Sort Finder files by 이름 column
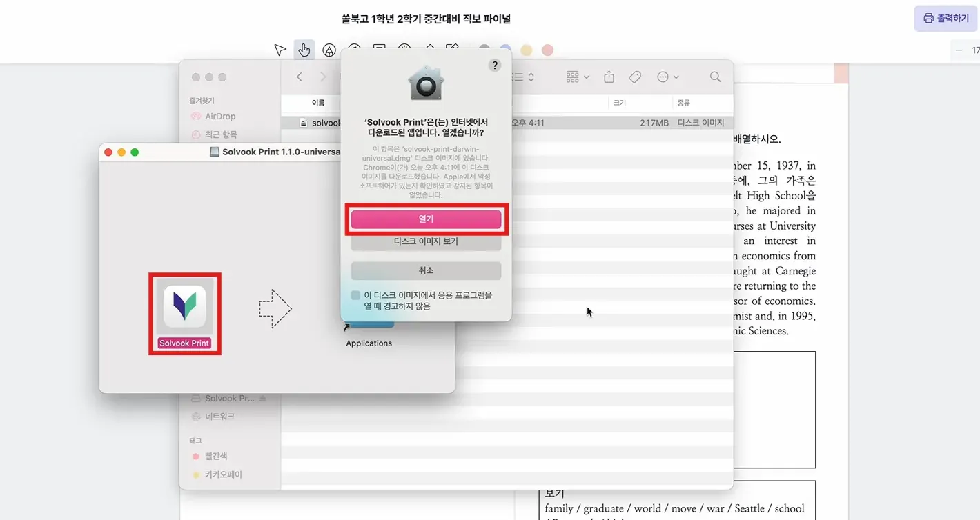 318,103
